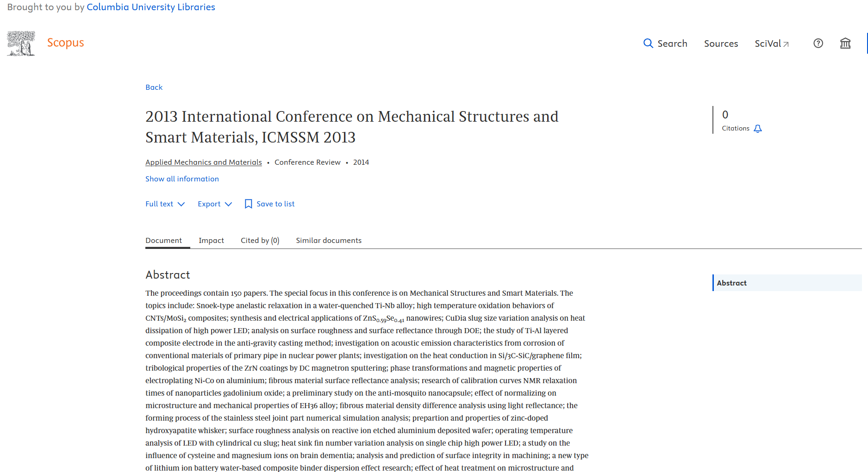The width and height of the screenshot is (868, 472).
Task: Expand the Full text dropdown
Action: [165, 204]
